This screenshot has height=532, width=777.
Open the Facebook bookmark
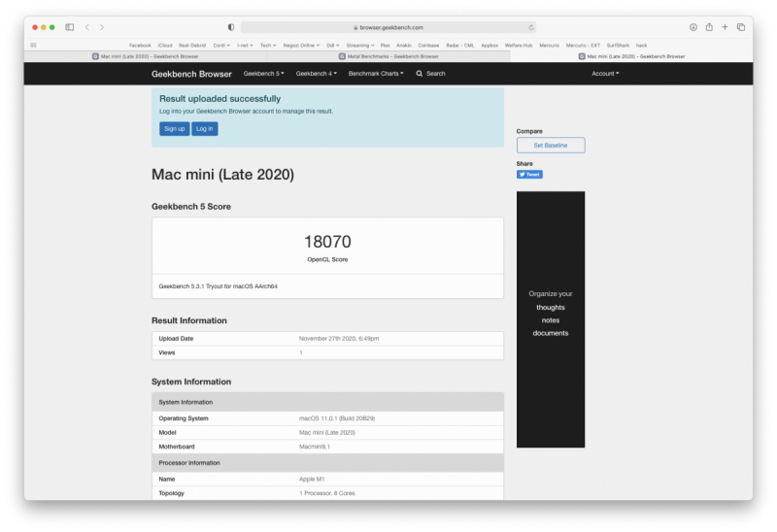(x=140, y=45)
